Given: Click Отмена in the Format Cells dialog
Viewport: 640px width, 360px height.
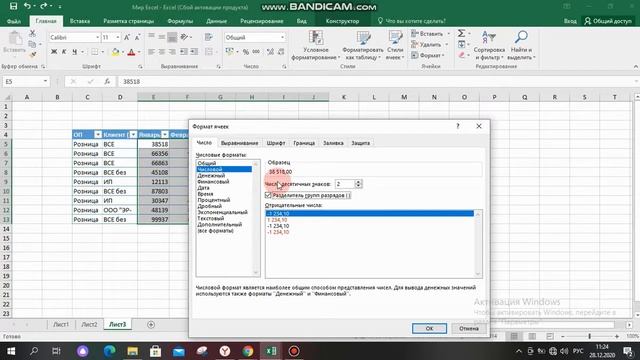Looking at the screenshot, I should coord(469,328).
